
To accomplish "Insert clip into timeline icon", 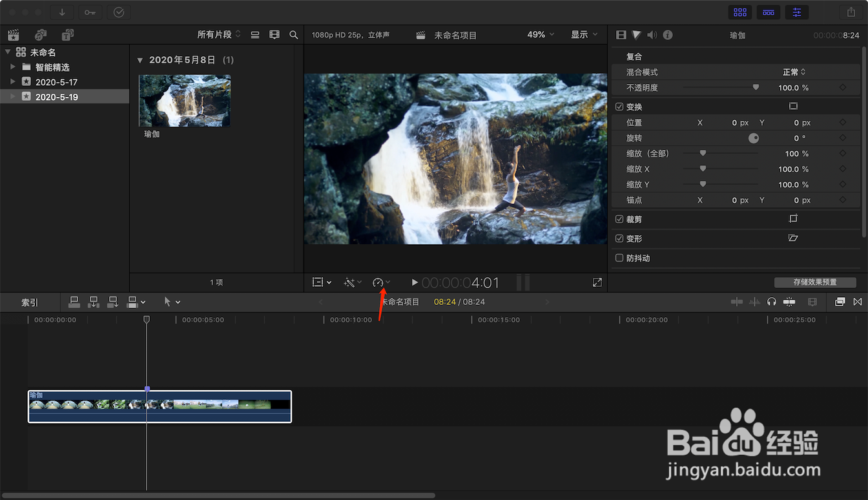I will pos(94,302).
